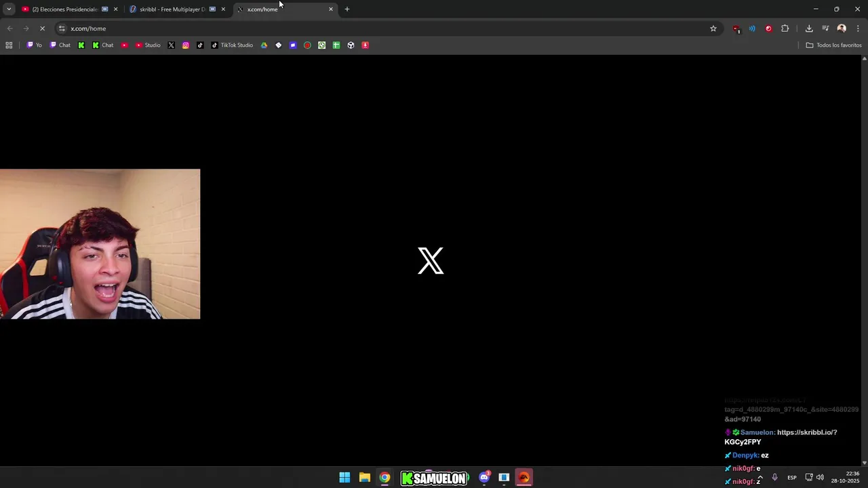Viewport: 868px width, 488px height.
Task: Open the skribbl.io link in chat
Action: pos(781,437)
